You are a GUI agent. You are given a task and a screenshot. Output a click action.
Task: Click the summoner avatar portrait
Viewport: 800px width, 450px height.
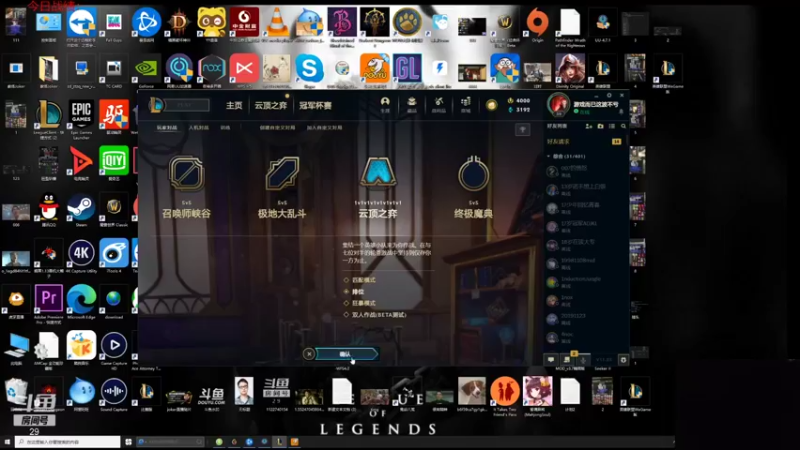click(x=558, y=104)
